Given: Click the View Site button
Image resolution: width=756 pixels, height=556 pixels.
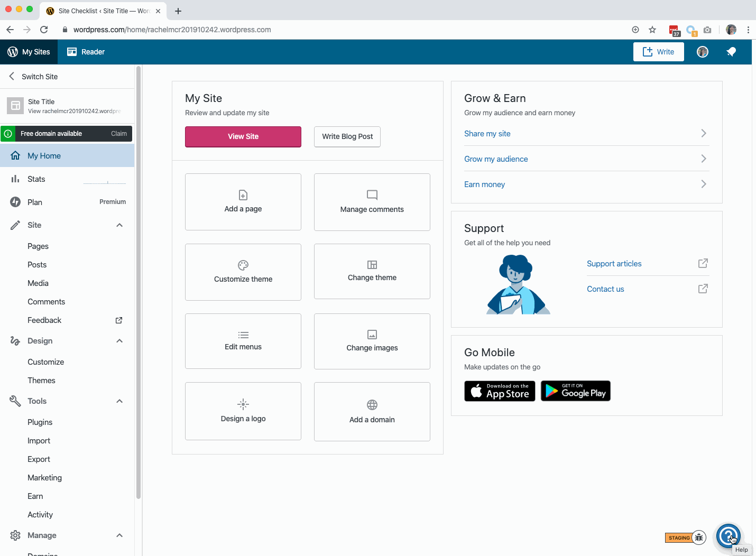Looking at the screenshot, I should coord(243,136).
